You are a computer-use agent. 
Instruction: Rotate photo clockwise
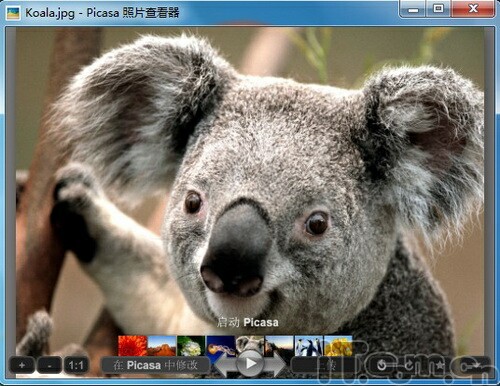click(410, 366)
